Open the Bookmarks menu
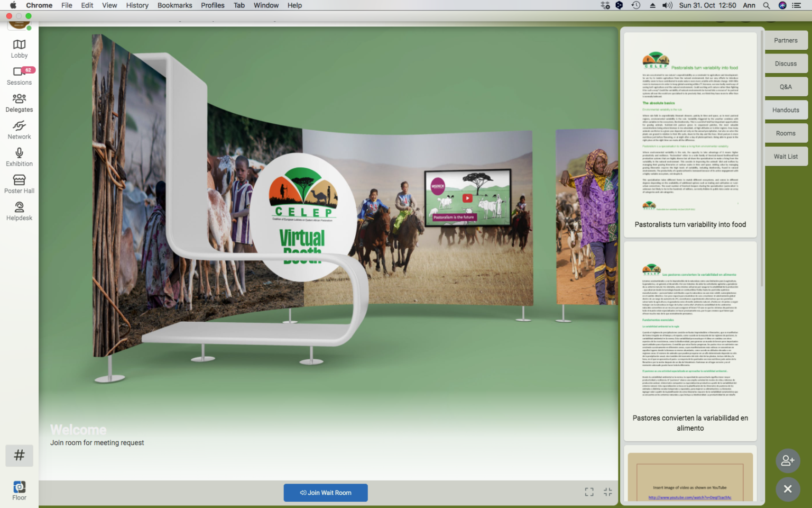Image resolution: width=812 pixels, height=508 pixels. point(175,5)
